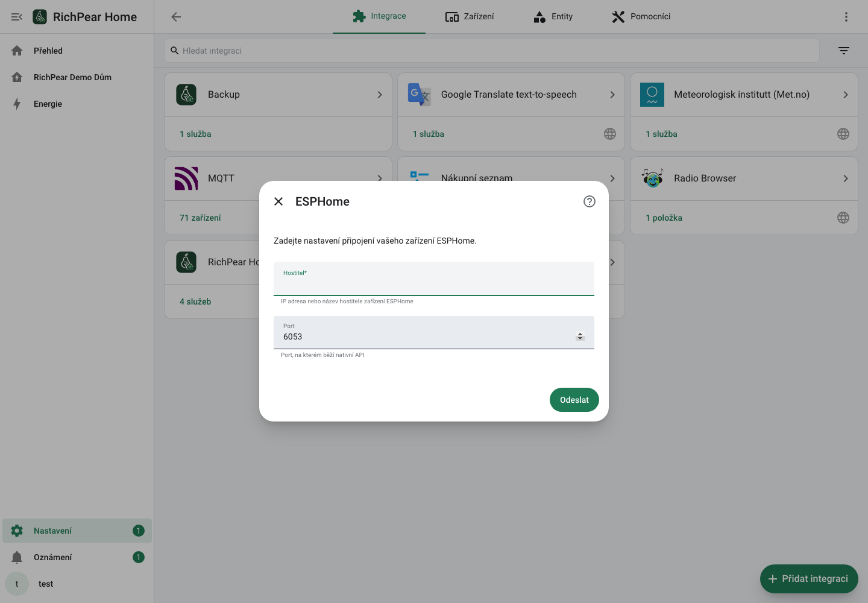Screen dimensions: 868x603
Task: Click the Oznámení bell icon
Action: (17, 557)
